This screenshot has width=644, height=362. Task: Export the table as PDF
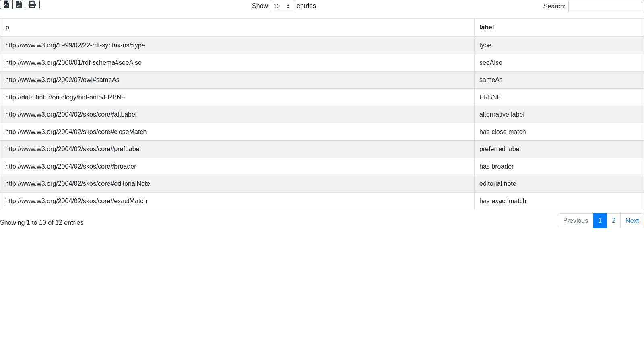click(19, 4)
